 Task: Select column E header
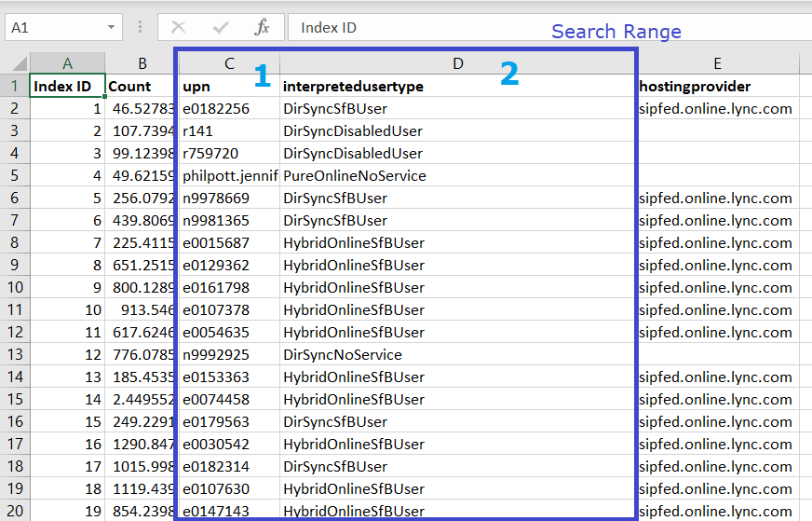point(717,63)
